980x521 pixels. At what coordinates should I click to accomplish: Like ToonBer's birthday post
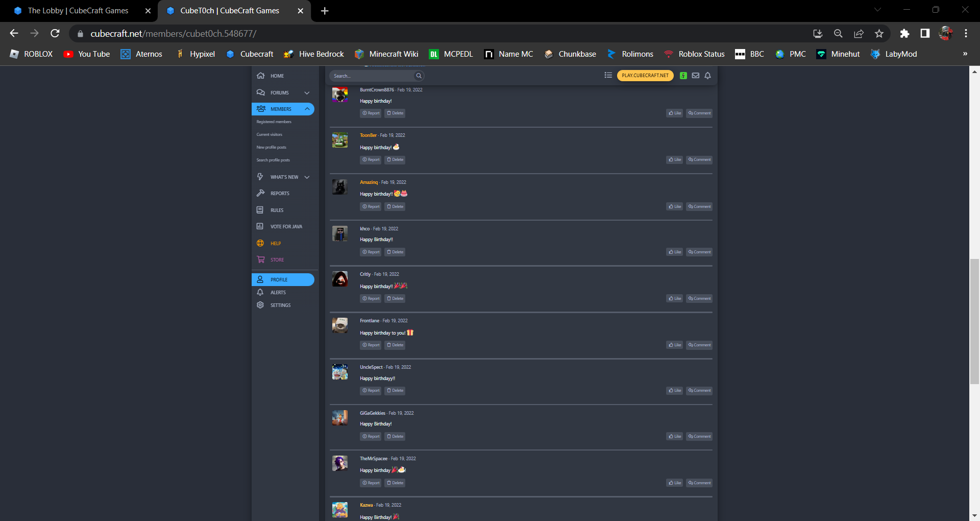pos(674,159)
